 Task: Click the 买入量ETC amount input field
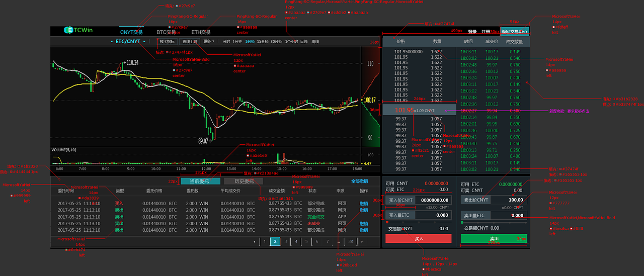[x=418, y=215]
